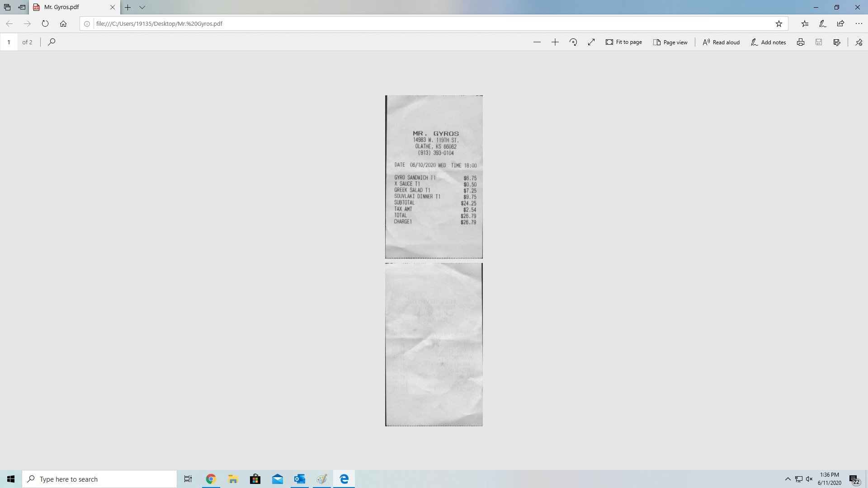Open File Explorer from taskbar

tap(233, 479)
